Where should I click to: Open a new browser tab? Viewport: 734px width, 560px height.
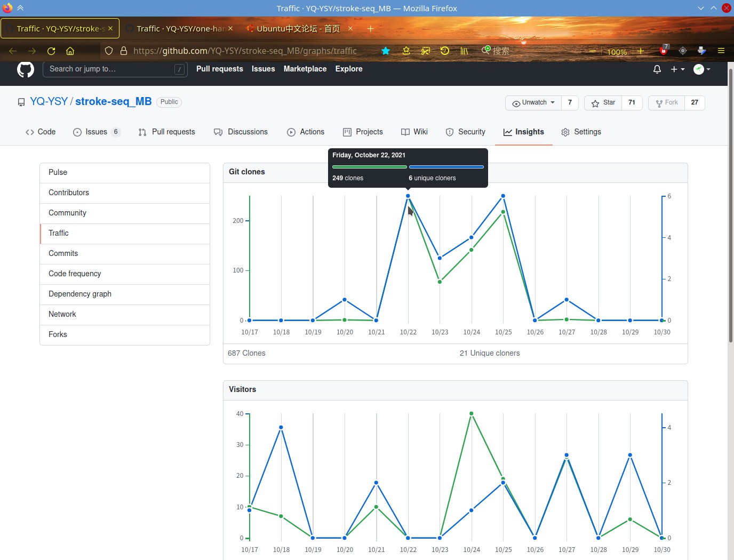point(370,29)
